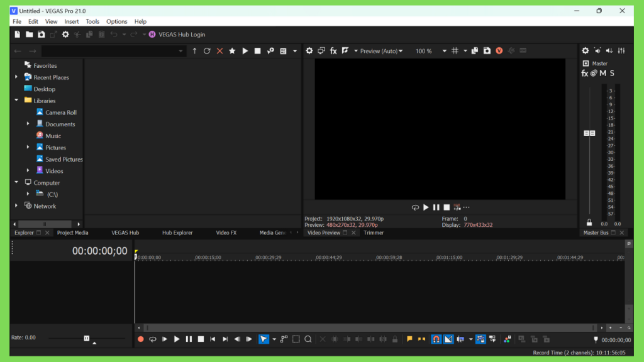Click the Record button in transport bar
This screenshot has height=362, width=644.
(x=140, y=339)
